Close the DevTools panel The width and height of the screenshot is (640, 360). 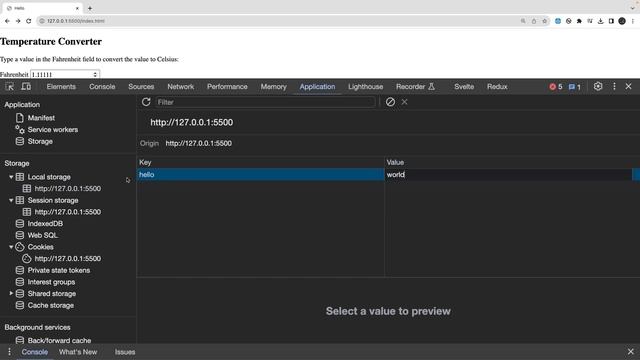point(629,87)
